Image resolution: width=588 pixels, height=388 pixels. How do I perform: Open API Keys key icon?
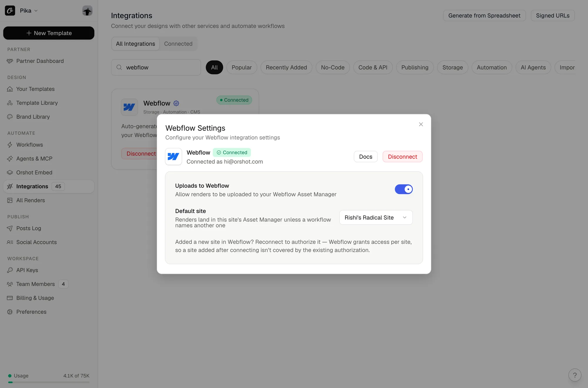(10, 270)
